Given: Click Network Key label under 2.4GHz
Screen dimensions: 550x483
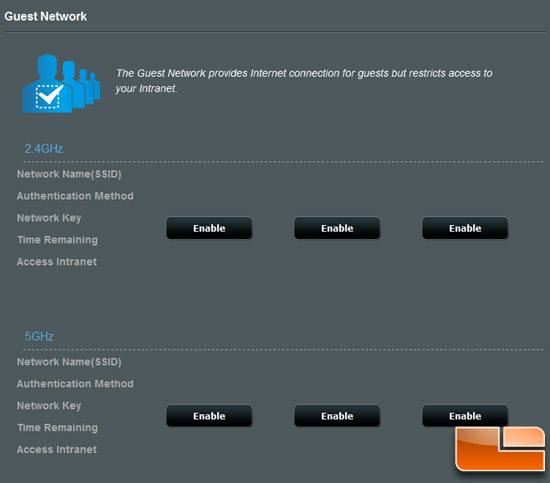Looking at the screenshot, I should pos(49,218).
